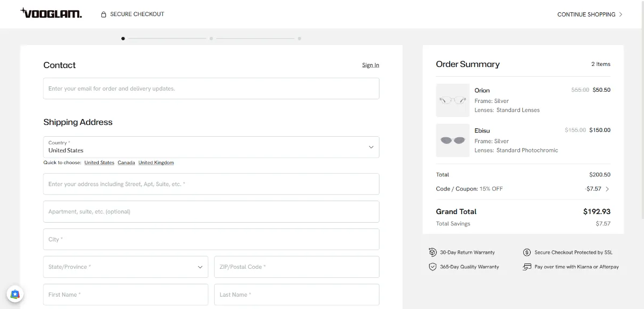Open the State/Province dropdown

pyautogui.click(x=126, y=267)
